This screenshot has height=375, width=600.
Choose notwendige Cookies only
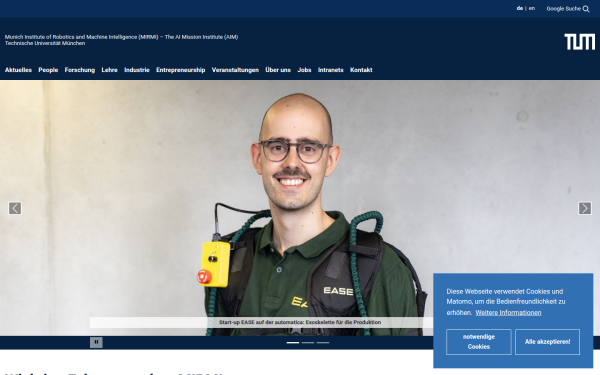[x=479, y=342]
